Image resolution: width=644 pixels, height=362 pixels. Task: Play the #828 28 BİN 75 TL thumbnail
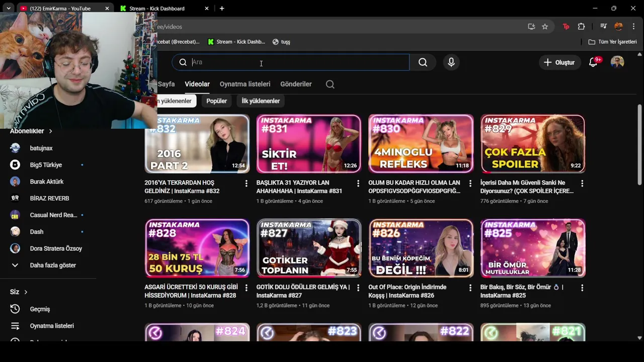point(197,248)
